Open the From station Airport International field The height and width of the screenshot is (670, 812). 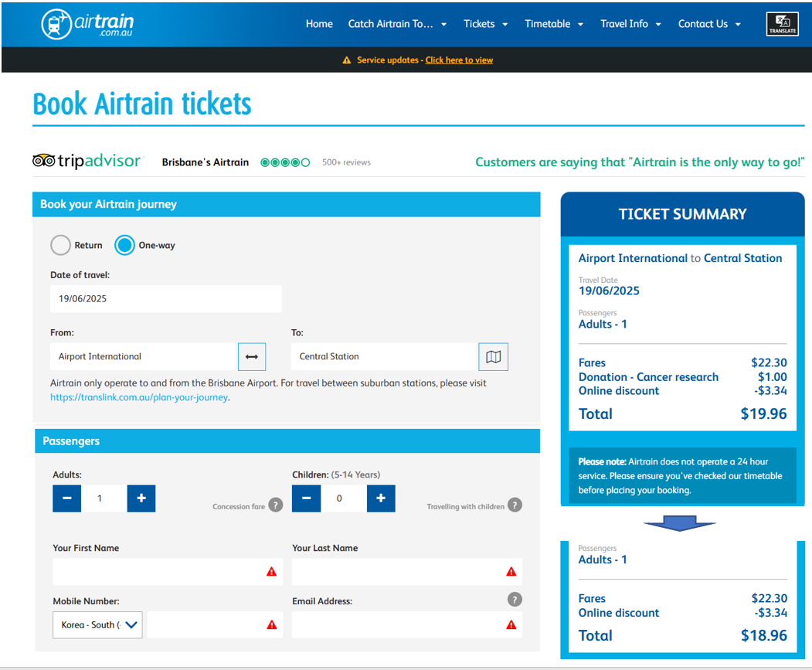[144, 356]
